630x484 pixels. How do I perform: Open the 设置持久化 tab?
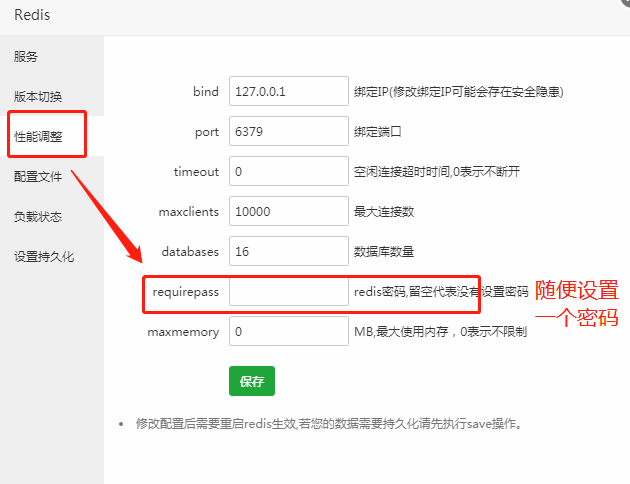point(44,257)
